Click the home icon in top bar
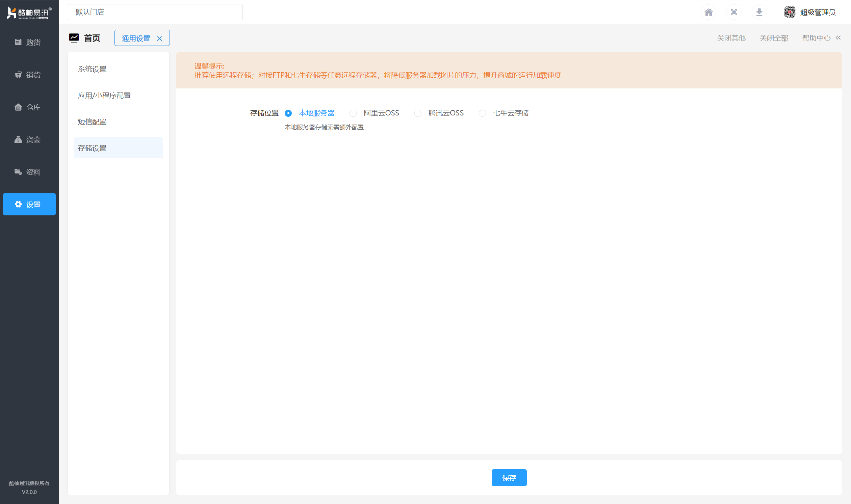The image size is (851, 504). tap(708, 12)
